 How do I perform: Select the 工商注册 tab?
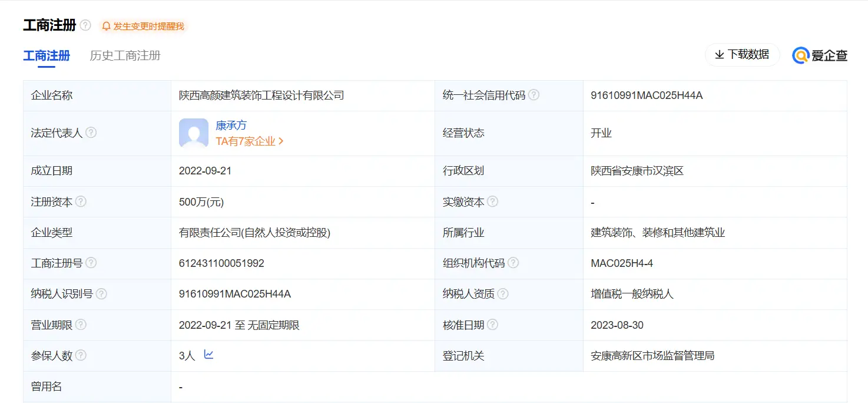click(47, 55)
